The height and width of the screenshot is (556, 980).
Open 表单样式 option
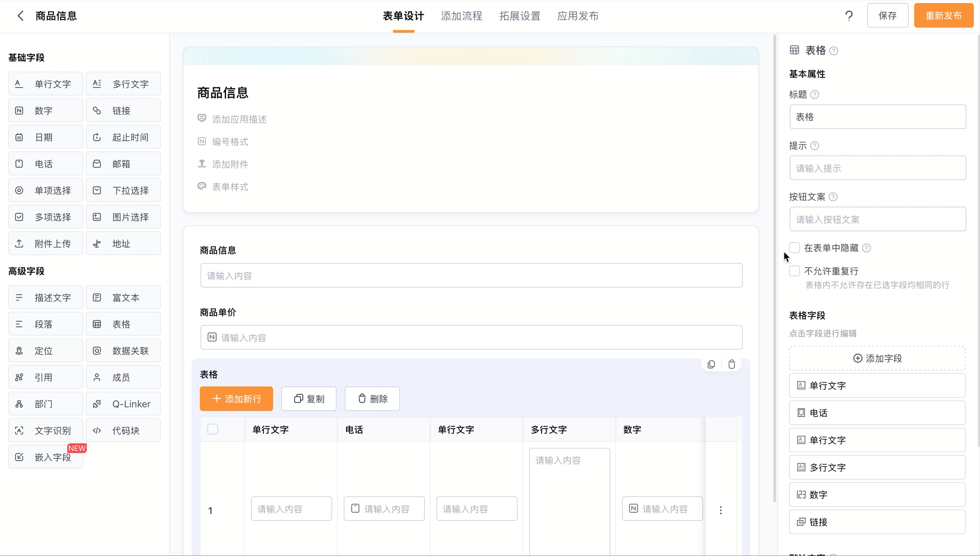[x=230, y=187]
